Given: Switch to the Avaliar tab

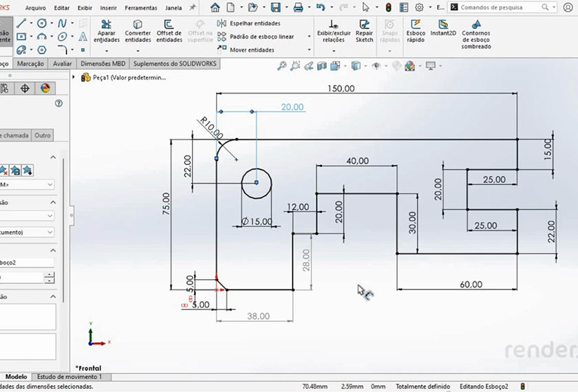Looking at the screenshot, I should [62, 64].
